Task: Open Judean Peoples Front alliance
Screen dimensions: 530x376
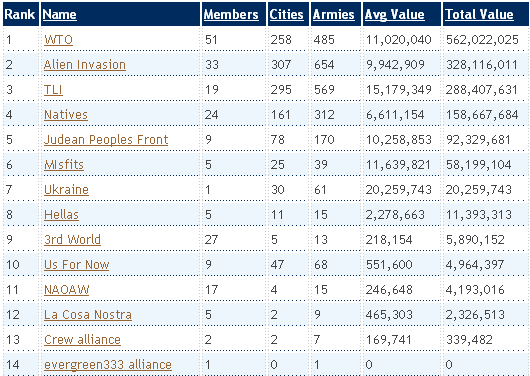Action: 106,140
